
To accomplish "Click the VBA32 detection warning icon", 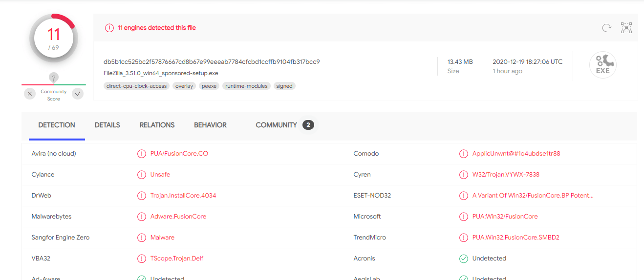I will point(142,259).
